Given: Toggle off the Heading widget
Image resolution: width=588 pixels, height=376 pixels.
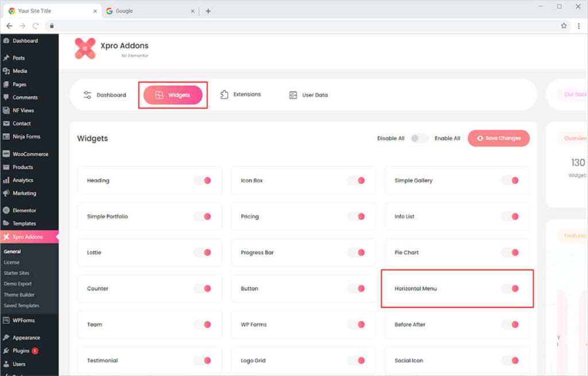Looking at the screenshot, I should point(202,180).
